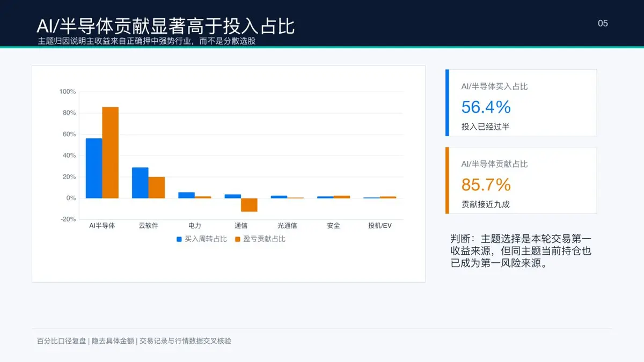Click the x-axis label 安全
This screenshot has height=362, width=644.
tap(333, 226)
